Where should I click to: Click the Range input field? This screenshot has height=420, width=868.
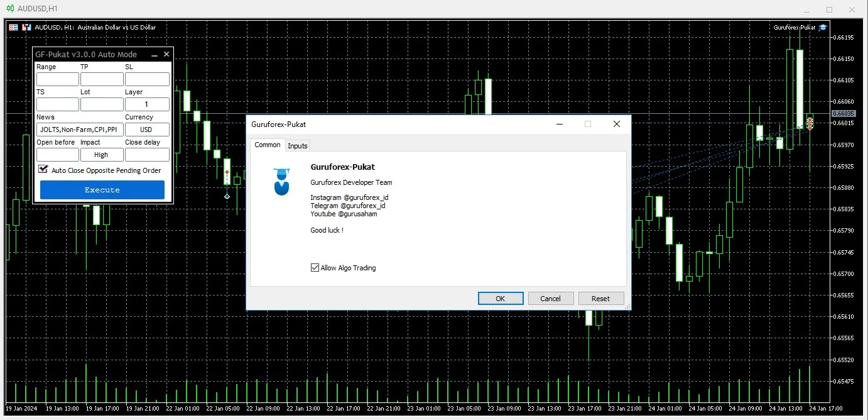(x=58, y=79)
